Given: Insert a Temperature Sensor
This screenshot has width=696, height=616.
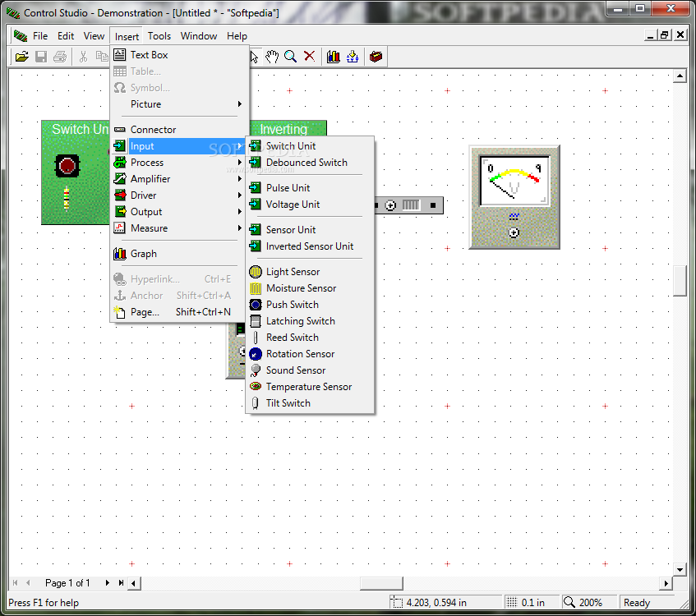Looking at the screenshot, I should tap(310, 387).
